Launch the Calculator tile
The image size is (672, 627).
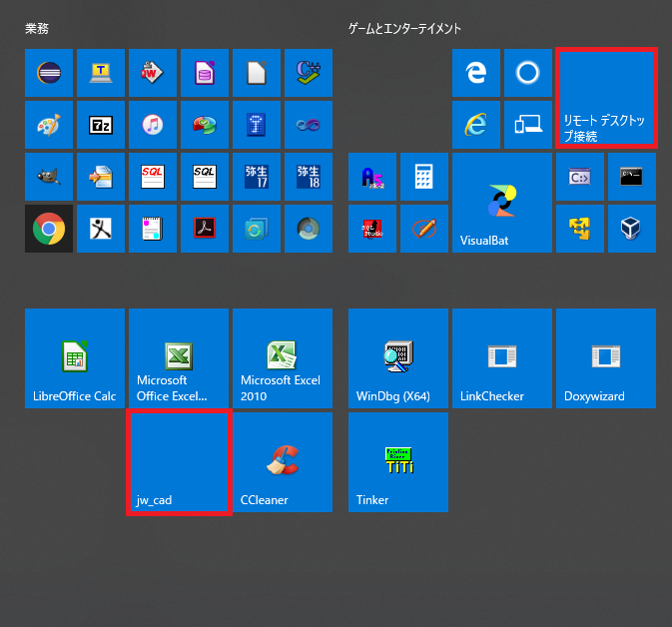click(424, 177)
